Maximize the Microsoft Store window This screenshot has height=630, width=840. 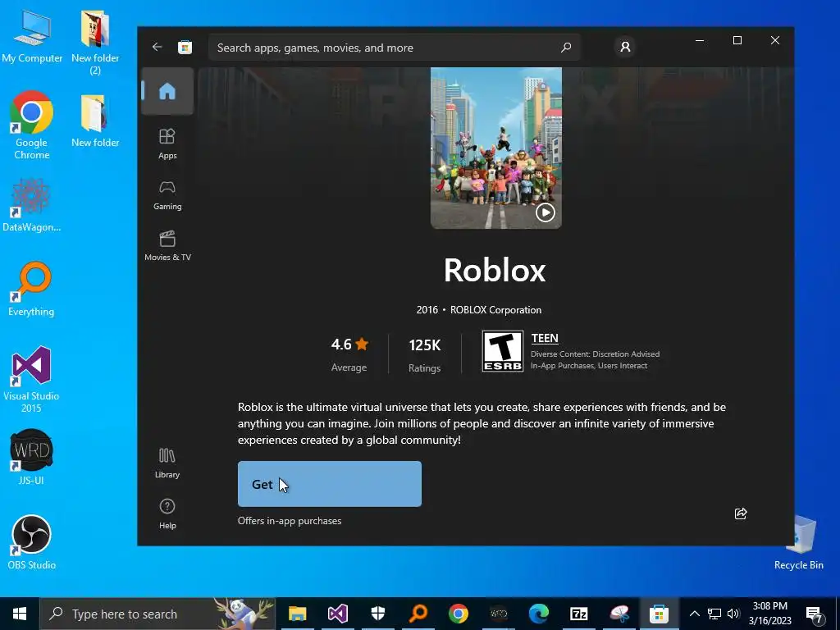click(737, 40)
